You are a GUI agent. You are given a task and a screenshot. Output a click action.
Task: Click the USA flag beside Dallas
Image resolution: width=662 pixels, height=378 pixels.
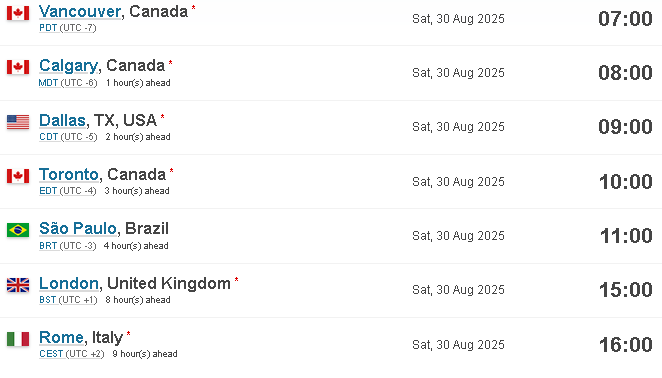(x=18, y=122)
